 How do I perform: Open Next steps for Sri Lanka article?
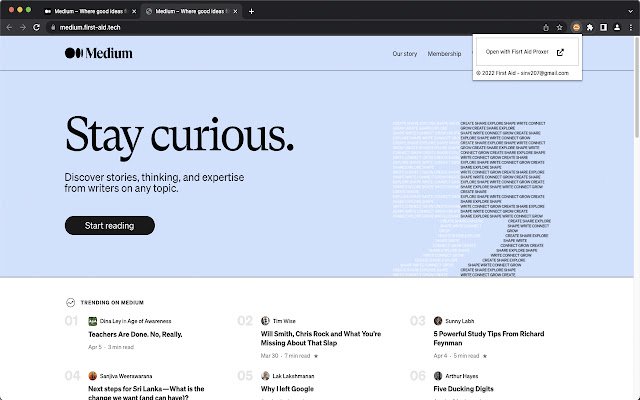click(146, 393)
